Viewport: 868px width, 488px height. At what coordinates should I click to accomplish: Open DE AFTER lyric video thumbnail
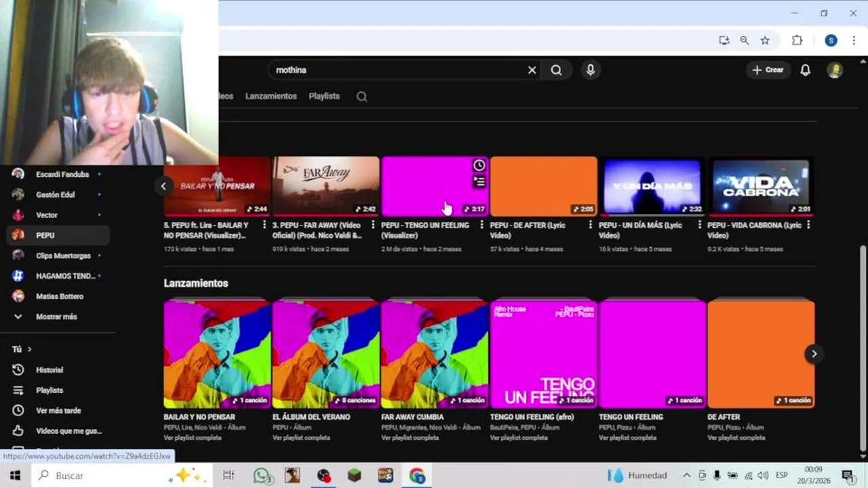(543, 186)
